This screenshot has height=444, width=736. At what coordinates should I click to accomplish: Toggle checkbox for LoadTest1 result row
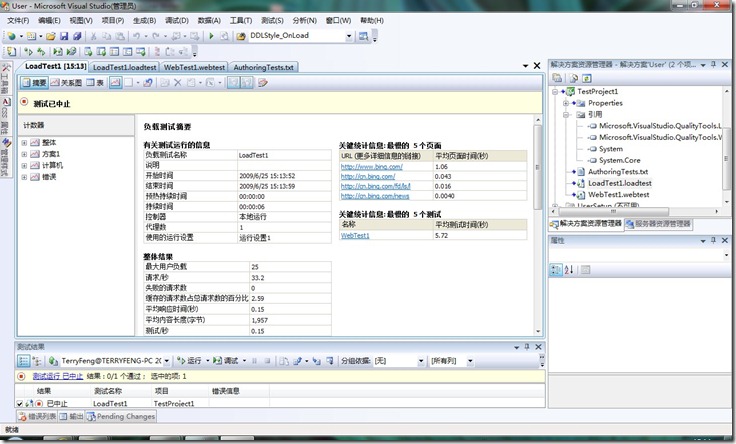click(20, 404)
